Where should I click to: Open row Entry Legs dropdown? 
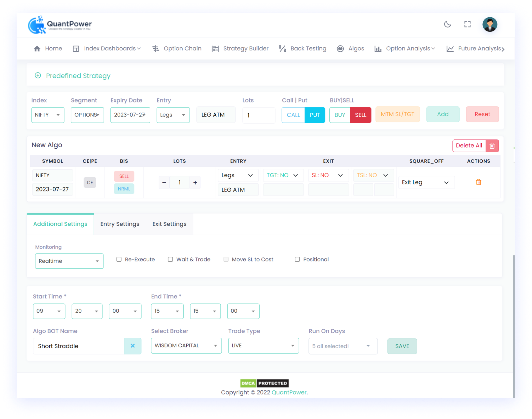tap(238, 175)
